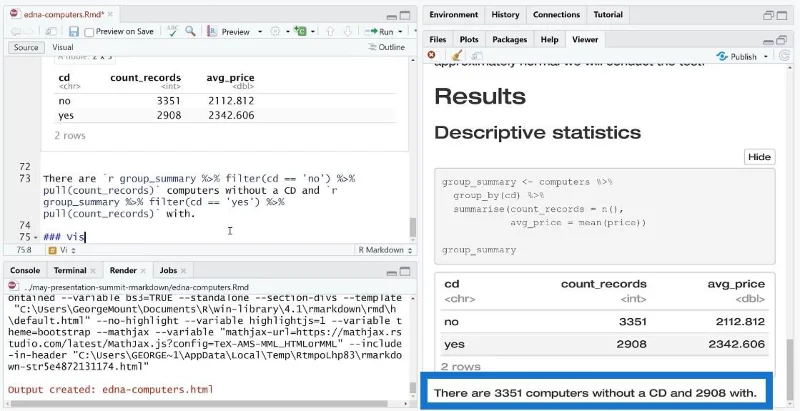Insert a new code chunk
Screen dimensions: 800x411
301,32
